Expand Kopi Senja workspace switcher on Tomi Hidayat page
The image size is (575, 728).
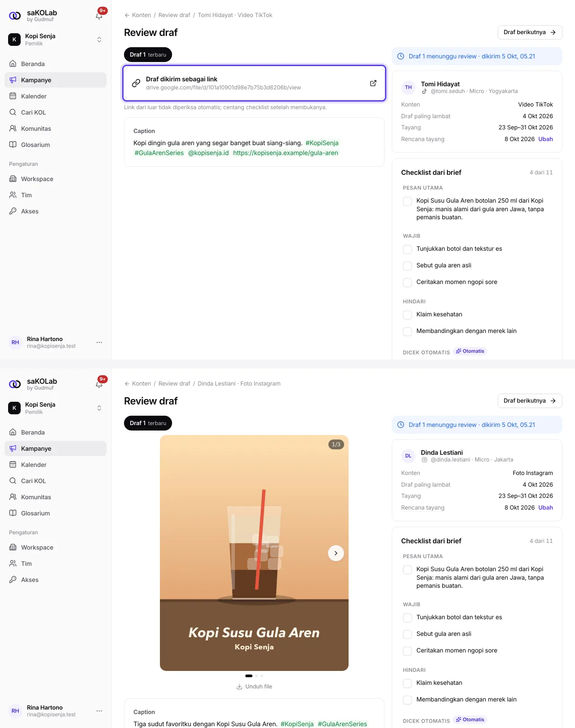tap(99, 40)
